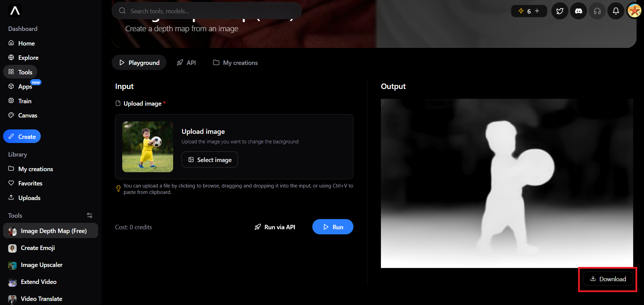Go to the Explore section
Image resolution: width=644 pixels, height=305 pixels.
(x=23, y=58)
